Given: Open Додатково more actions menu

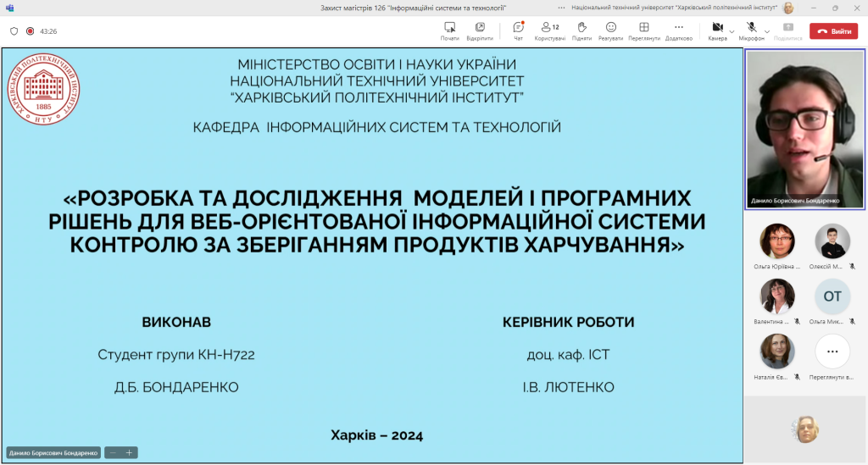Looking at the screenshot, I should [679, 31].
